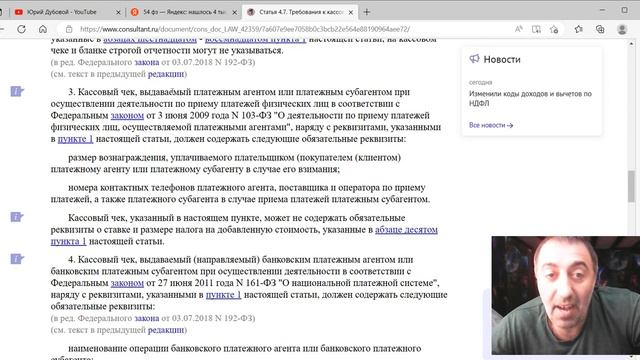Open immersive reader icon in address bar
This screenshot has height=360, width=640.
click(x=536, y=29)
